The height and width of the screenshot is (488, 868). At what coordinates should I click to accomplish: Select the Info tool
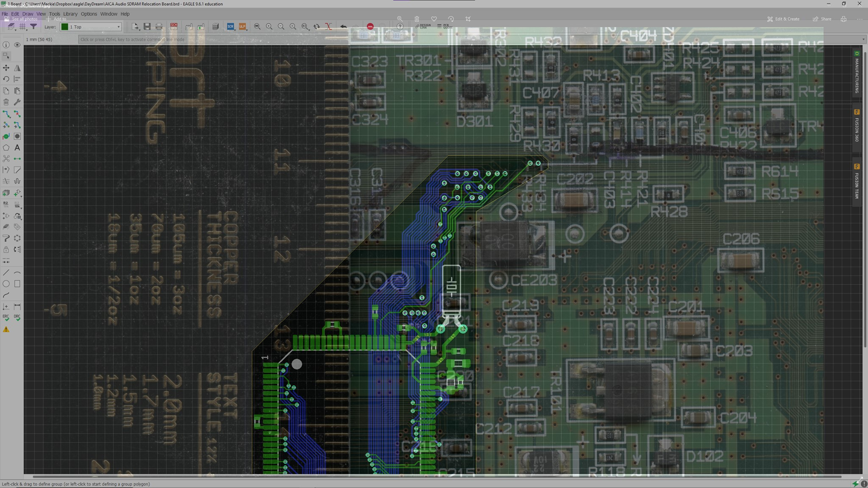(x=6, y=44)
